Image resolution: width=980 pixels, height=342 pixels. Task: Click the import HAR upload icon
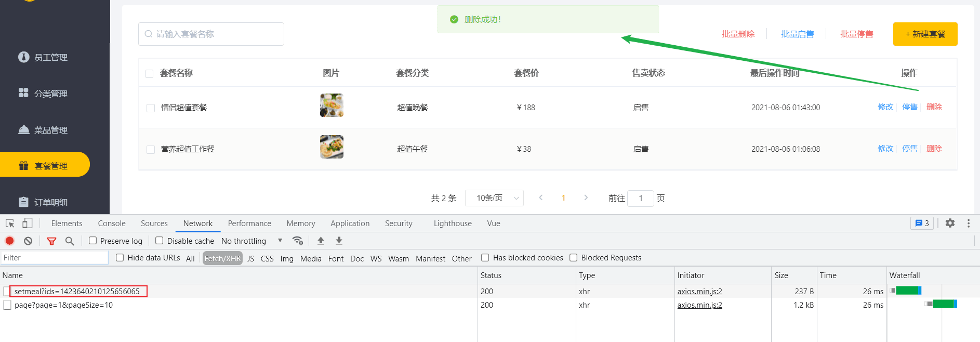[x=321, y=241]
